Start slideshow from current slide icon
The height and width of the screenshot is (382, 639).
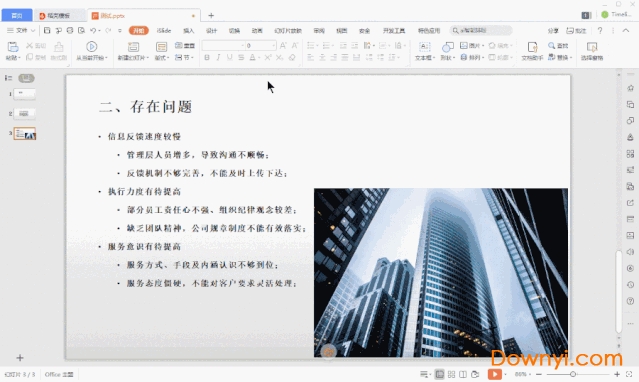click(91, 46)
